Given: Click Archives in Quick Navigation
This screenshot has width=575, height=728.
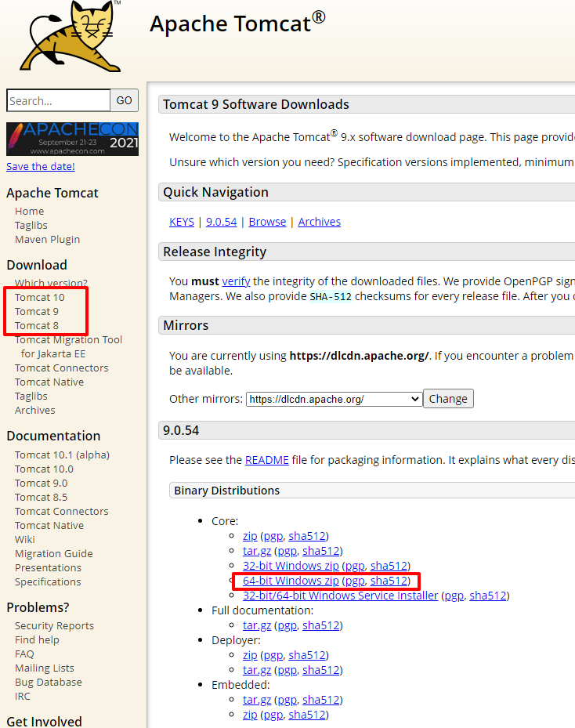Looking at the screenshot, I should tap(320, 222).
